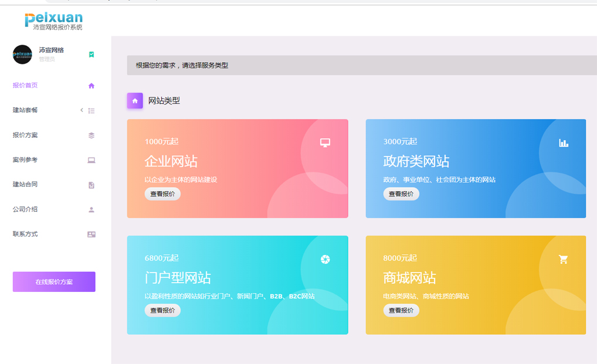
Task: Click the person icon next to 公司介绍
Action: click(91, 209)
